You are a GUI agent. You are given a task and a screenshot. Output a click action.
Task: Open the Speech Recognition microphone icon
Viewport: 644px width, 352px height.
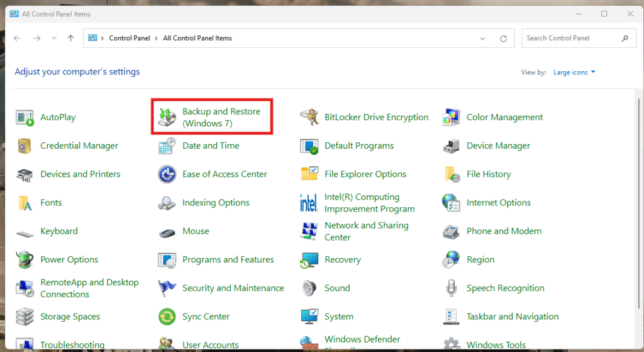coord(452,288)
